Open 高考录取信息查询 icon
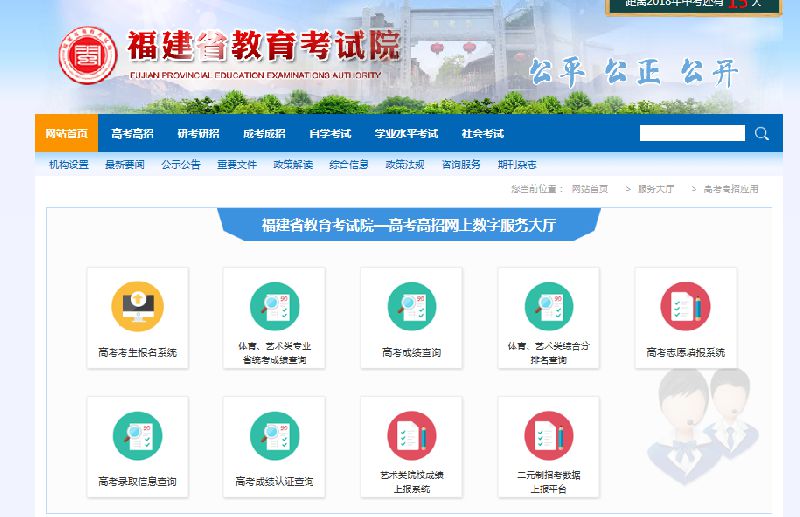The height and width of the screenshot is (517, 800). tap(137, 436)
